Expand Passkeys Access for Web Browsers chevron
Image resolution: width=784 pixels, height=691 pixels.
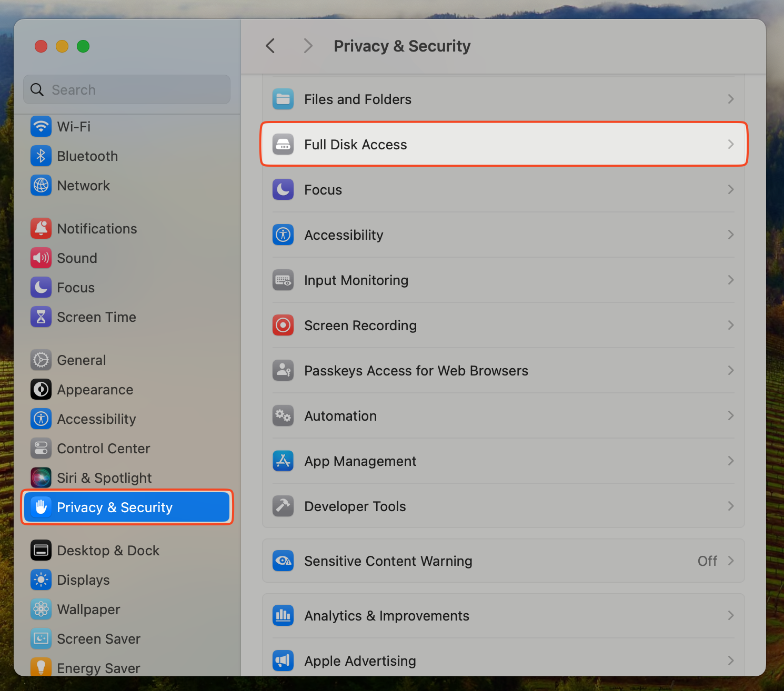730,371
